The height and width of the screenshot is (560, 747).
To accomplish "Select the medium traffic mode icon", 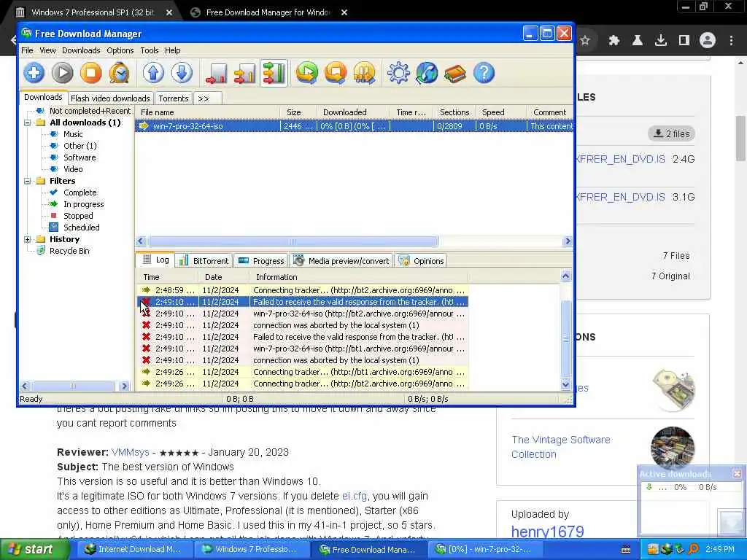I will [x=244, y=74].
